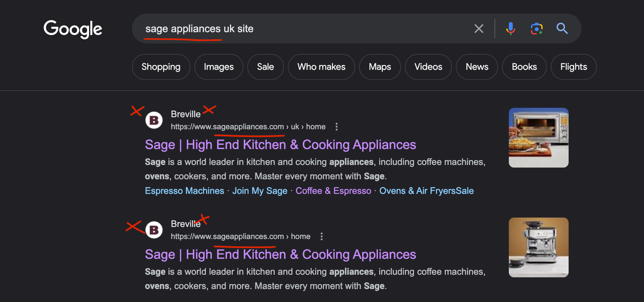The height and width of the screenshot is (302, 644).
Task: Open the Join My Sage sitelink
Action: (x=260, y=191)
